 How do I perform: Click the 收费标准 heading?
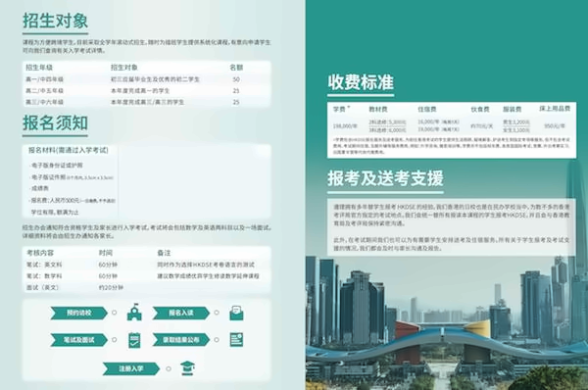tap(361, 82)
